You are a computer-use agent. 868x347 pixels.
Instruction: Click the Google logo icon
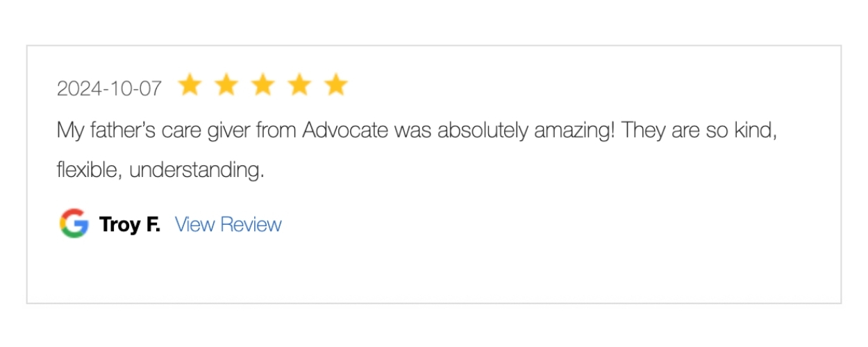pos(74,223)
